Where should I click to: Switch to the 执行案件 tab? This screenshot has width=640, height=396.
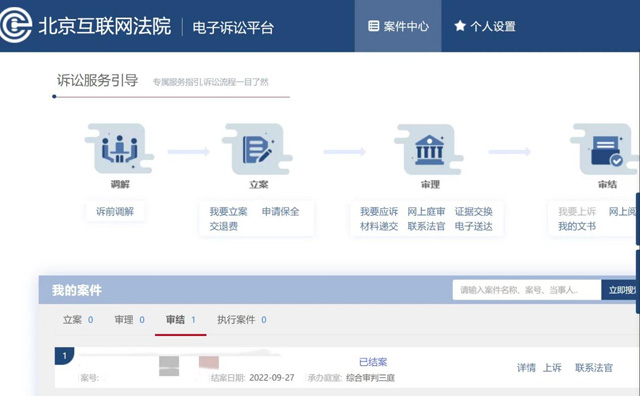242,320
